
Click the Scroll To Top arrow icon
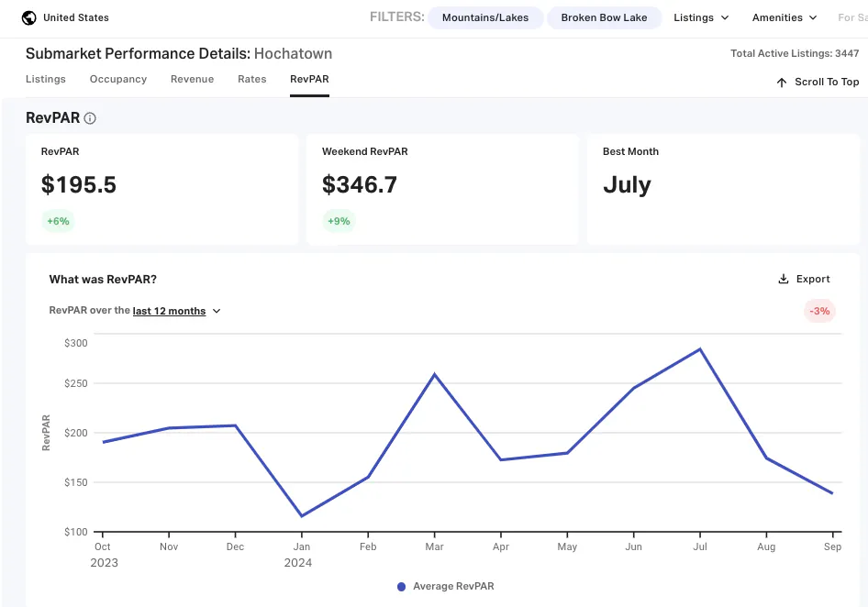[782, 83]
